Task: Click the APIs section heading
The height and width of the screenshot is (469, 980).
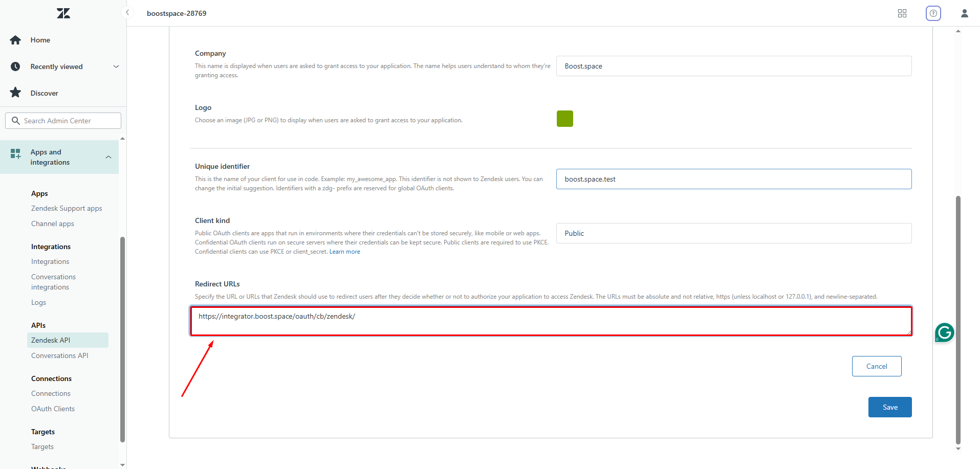Action: (x=38, y=325)
